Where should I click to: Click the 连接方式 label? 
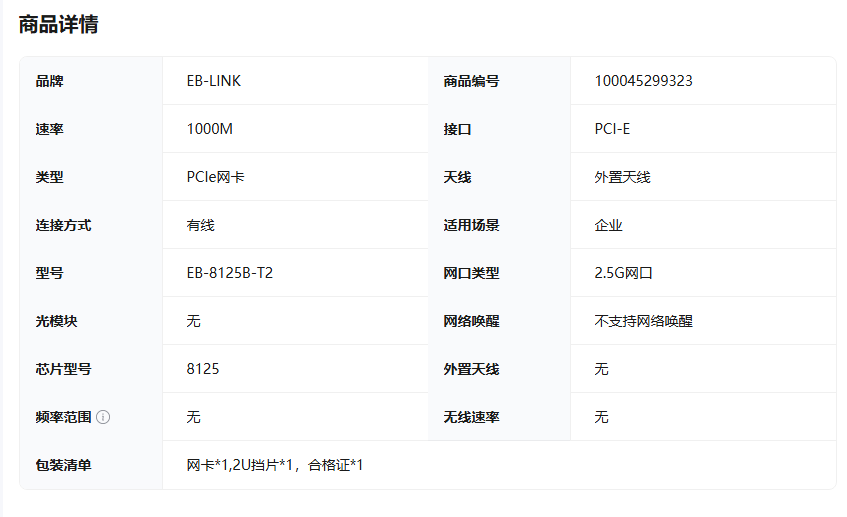(63, 225)
